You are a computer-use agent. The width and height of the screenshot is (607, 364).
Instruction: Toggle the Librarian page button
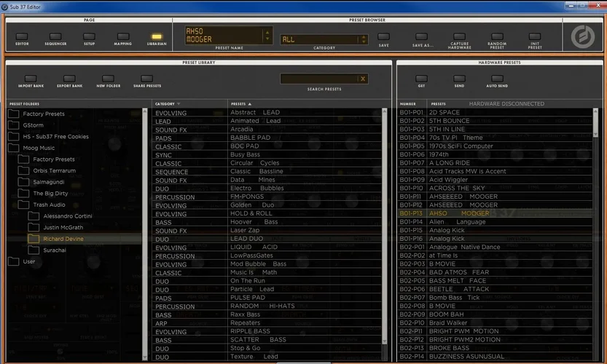click(x=156, y=36)
